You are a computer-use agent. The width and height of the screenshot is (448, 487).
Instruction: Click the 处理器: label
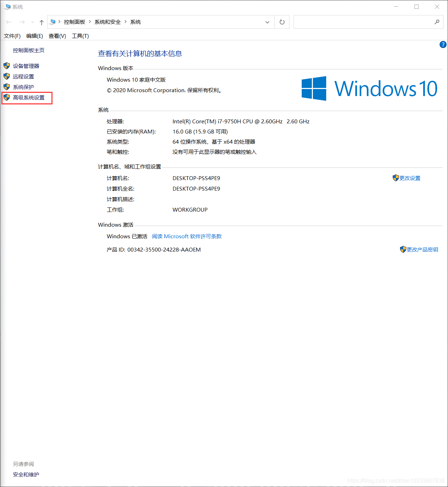point(115,121)
